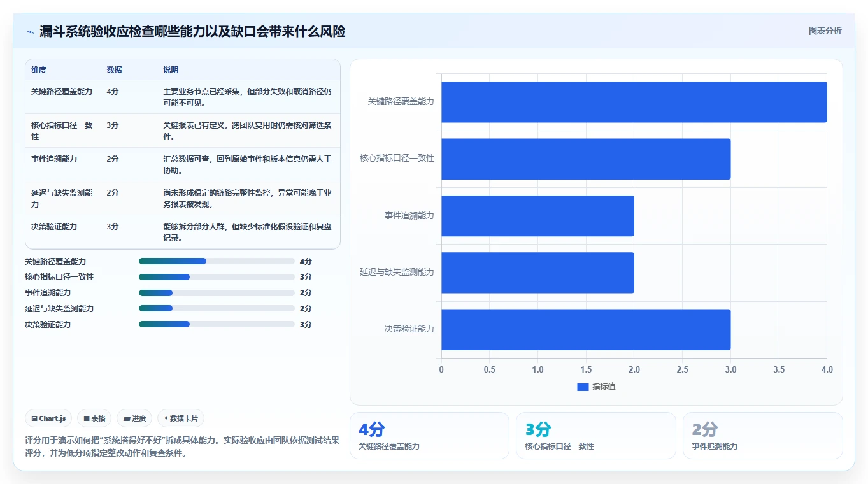This screenshot has height=484, width=868.
Task: Click the 4.0 tick on the x-axis
Action: point(827,370)
